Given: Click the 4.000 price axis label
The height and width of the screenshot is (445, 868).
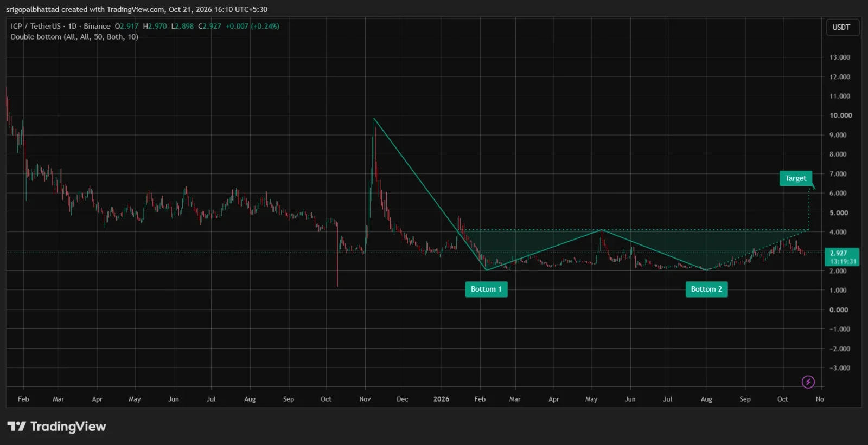Looking at the screenshot, I should (x=838, y=232).
